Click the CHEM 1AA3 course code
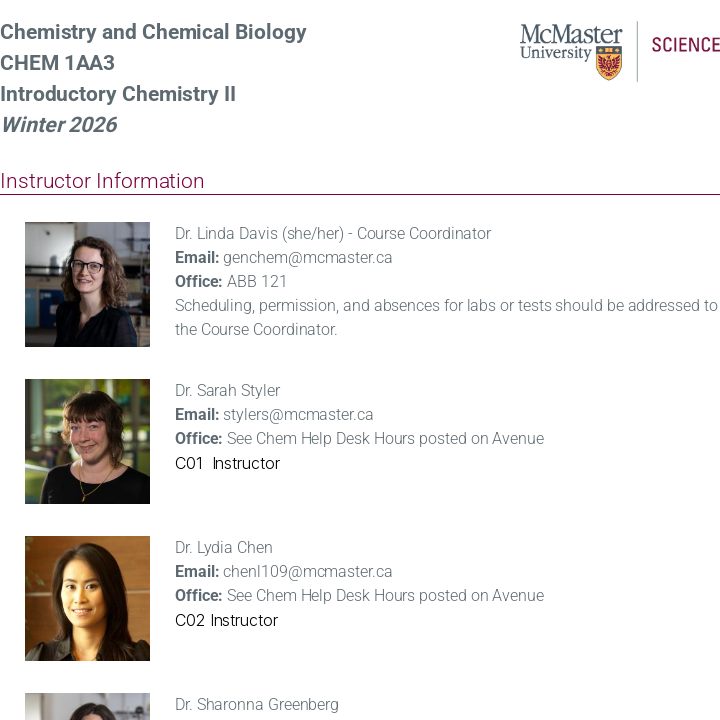 [58, 63]
